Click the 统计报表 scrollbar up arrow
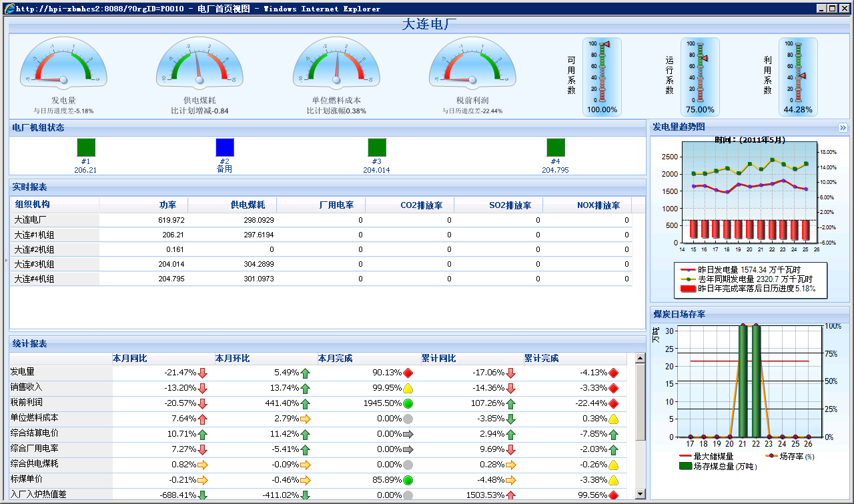Viewport: 854px width, 504px height. tap(640, 359)
